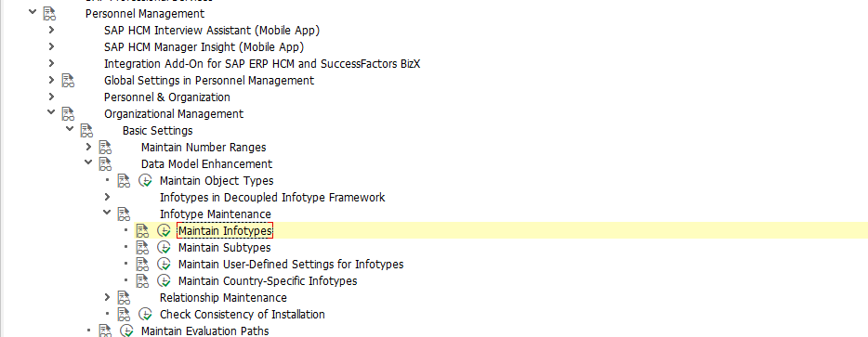
Task: Click execute icon for Maintain Evaluation Paths
Action: coord(126,331)
